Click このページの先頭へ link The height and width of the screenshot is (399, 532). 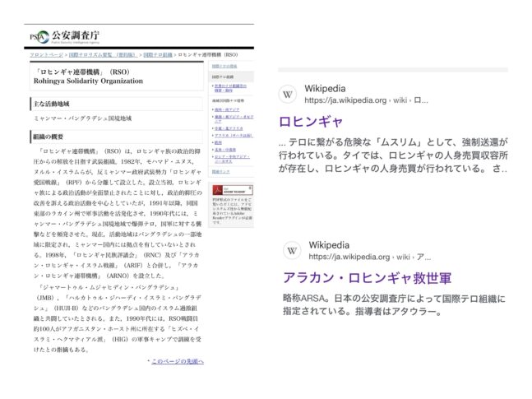pyautogui.click(x=178, y=361)
